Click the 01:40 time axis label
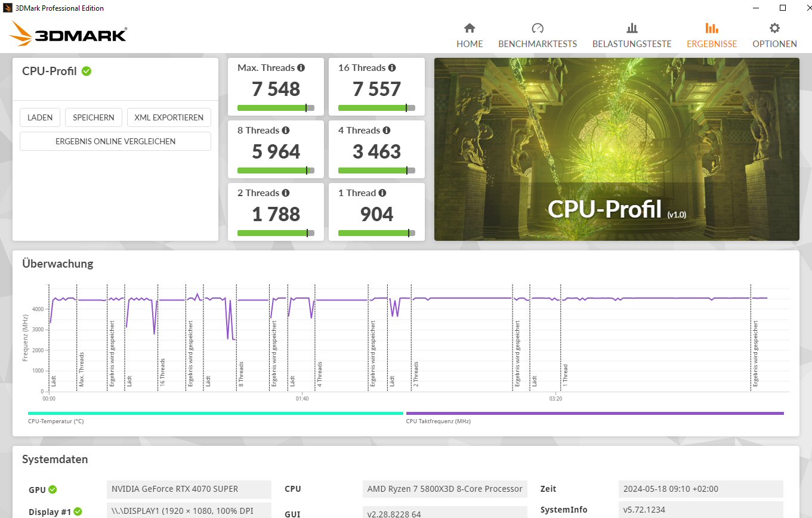812x518 pixels. 302,398
